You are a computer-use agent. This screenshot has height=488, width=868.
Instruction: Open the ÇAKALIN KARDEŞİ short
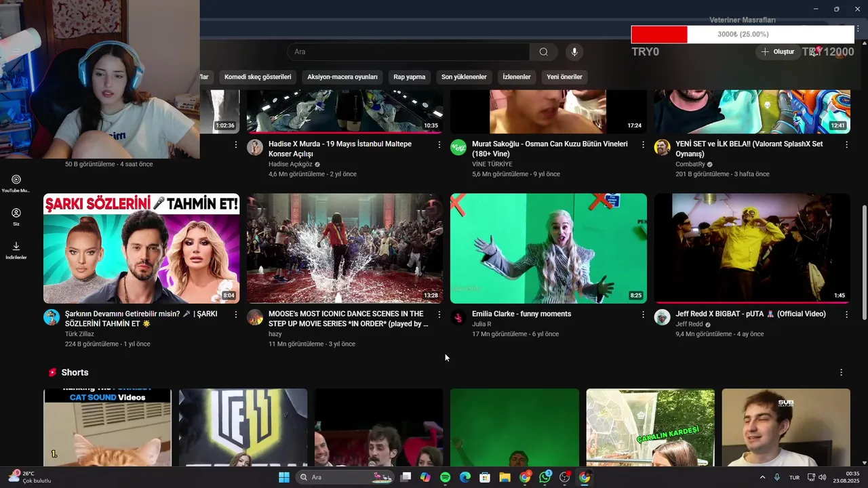tap(650, 428)
